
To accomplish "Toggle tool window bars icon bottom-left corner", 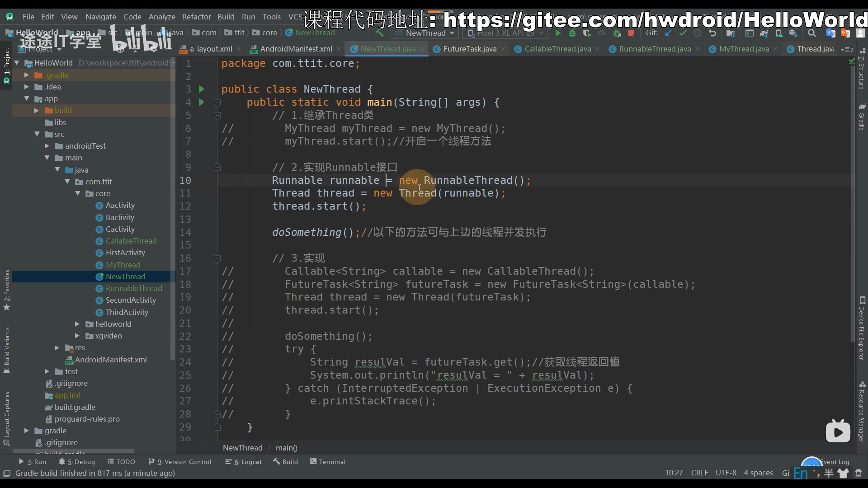I will (7, 473).
